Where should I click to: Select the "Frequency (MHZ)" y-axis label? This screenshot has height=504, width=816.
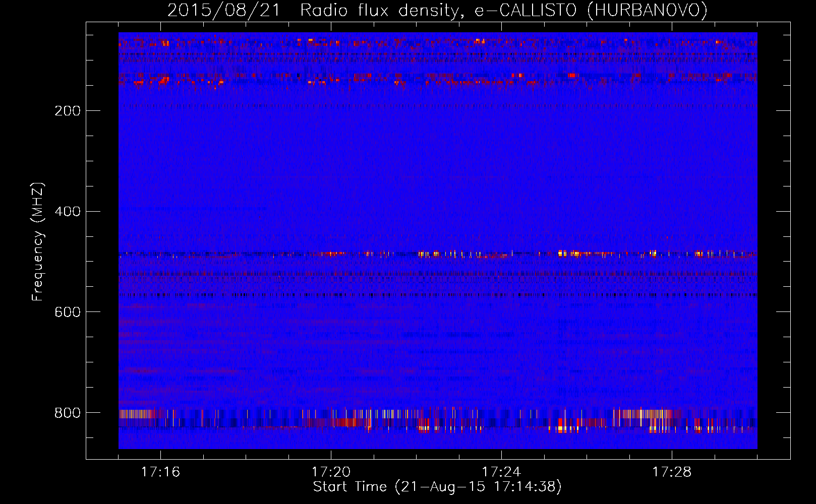38,242
